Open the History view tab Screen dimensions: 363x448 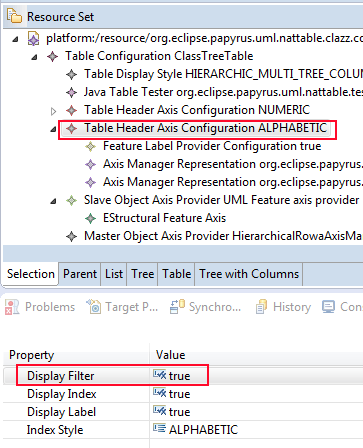(283, 307)
